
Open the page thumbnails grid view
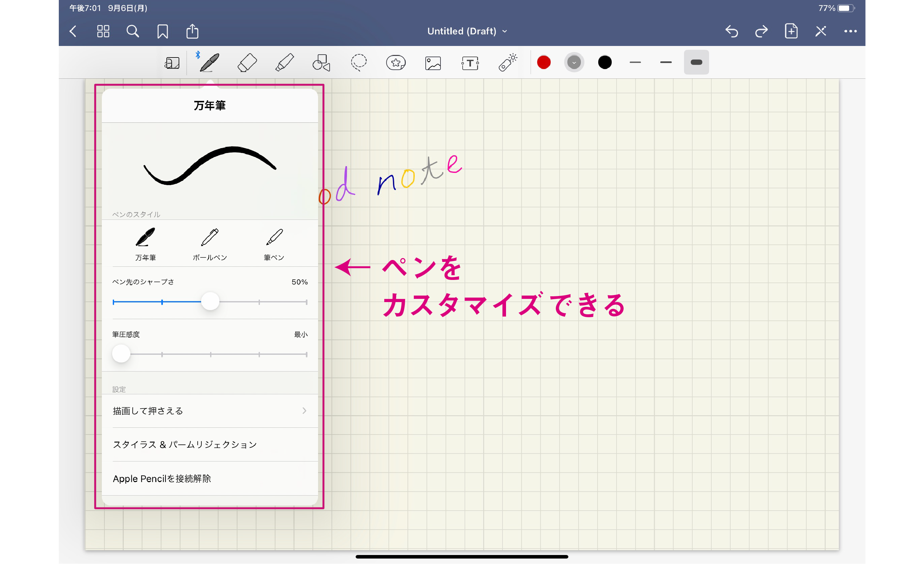tap(103, 31)
